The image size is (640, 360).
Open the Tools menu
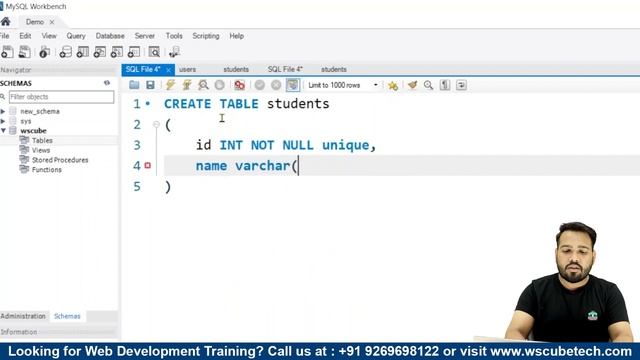tap(174, 36)
